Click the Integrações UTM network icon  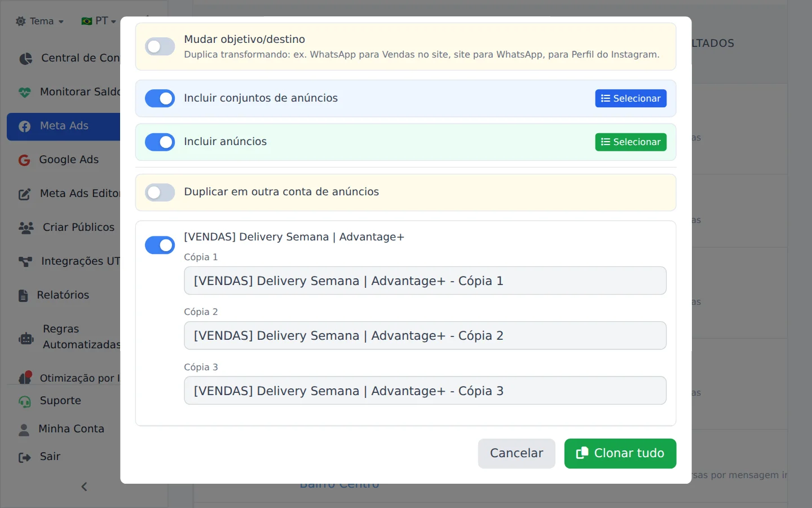click(x=25, y=261)
